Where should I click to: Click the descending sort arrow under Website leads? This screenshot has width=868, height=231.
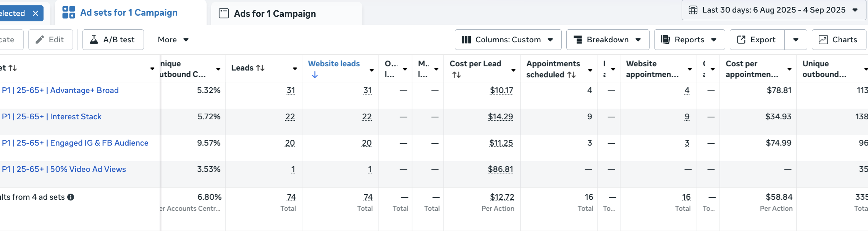[x=315, y=75]
